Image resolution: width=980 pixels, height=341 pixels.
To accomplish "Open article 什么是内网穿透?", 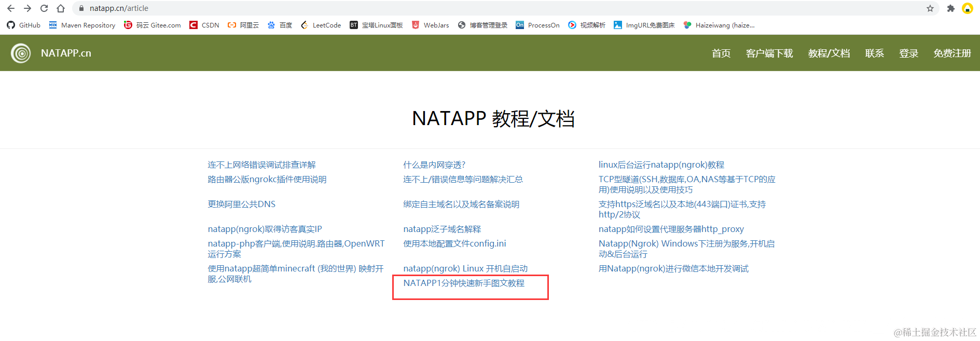I will click(434, 165).
